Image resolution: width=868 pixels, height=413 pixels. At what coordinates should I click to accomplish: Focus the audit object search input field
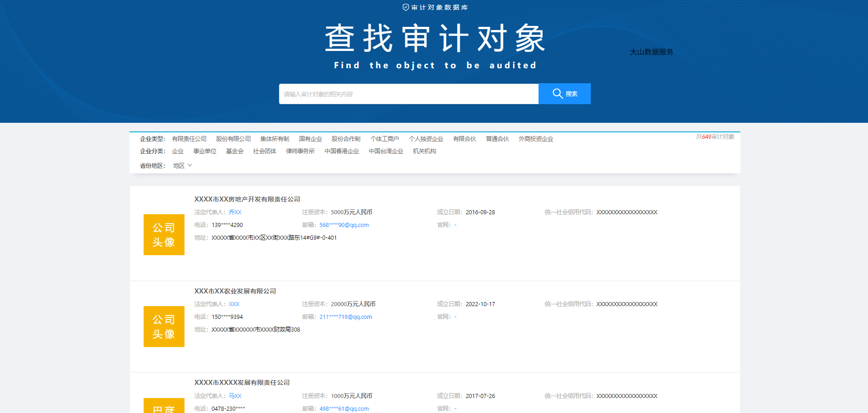409,94
